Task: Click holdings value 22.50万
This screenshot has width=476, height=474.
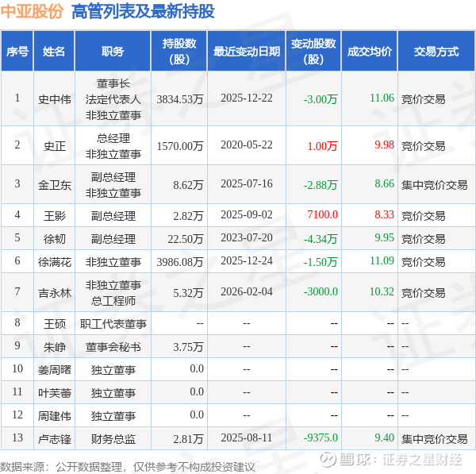Action: pos(186,239)
